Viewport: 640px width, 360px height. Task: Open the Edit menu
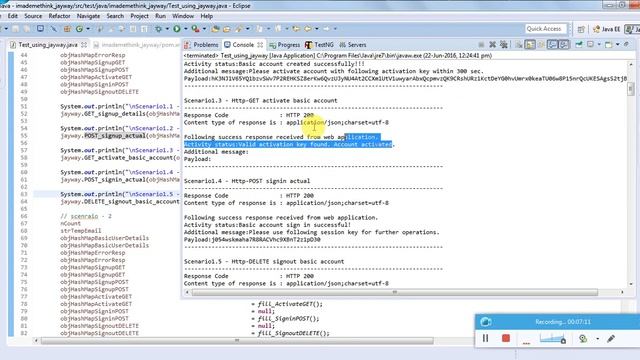point(13,16)
